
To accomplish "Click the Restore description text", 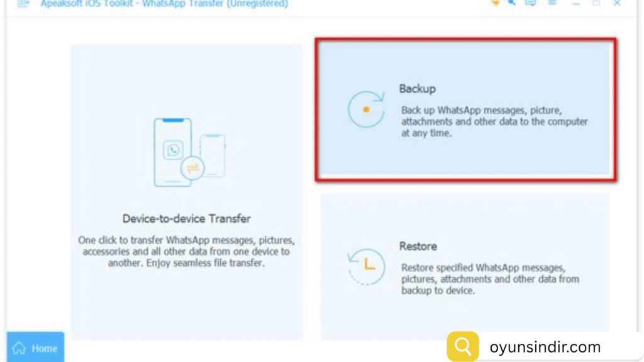I will point(491,279).
